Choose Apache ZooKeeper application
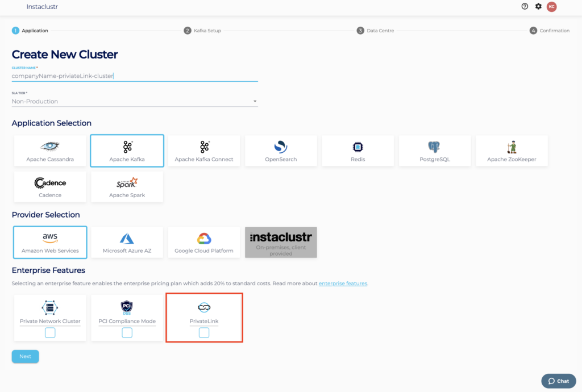This screenshot has height=392, width=582. [x=511, y=151]
